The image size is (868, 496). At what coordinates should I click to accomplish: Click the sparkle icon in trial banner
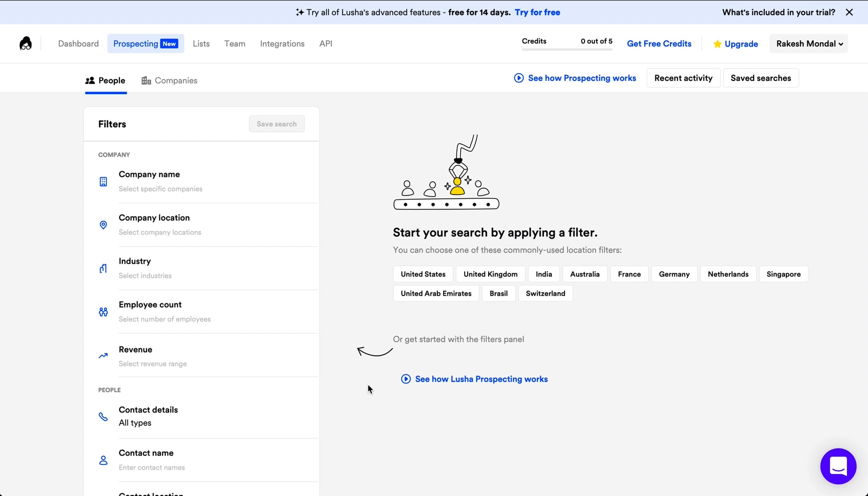[x=299, y=12]
